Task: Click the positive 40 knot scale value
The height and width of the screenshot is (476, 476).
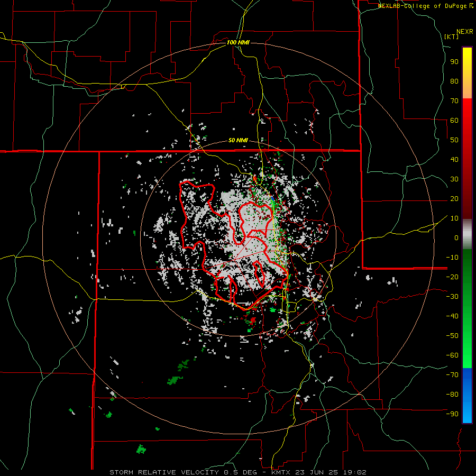Action: point(454,160)
